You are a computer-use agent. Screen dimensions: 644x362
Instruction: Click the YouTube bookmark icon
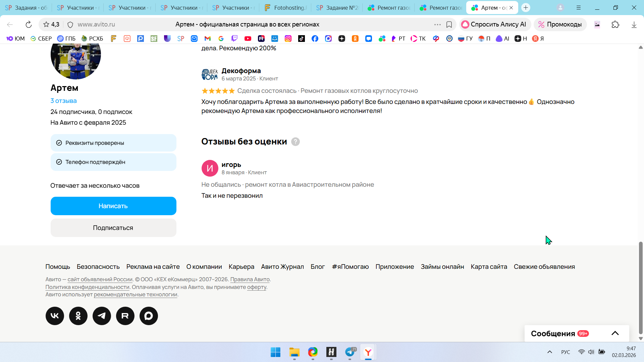pos(248,39)
